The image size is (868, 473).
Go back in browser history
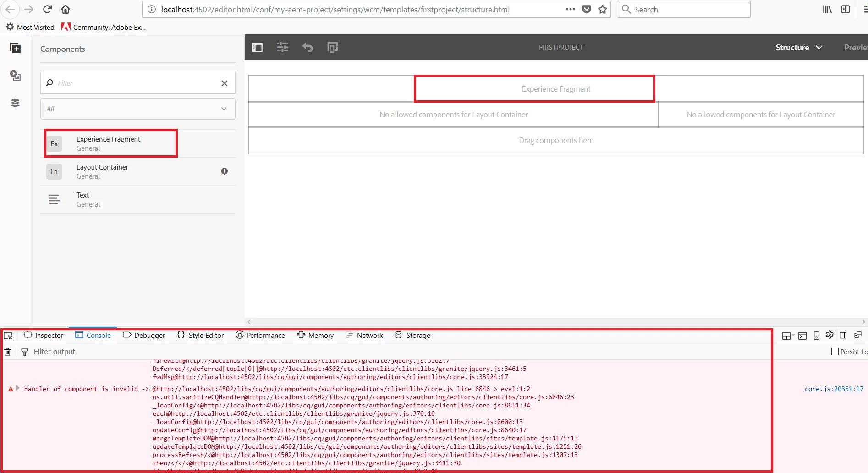pos(10,9)
